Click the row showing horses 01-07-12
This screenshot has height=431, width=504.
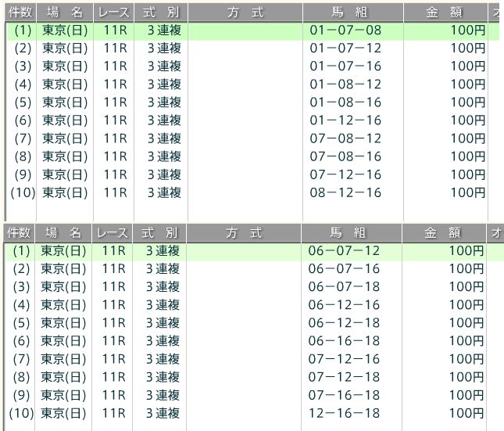point(345,48)
